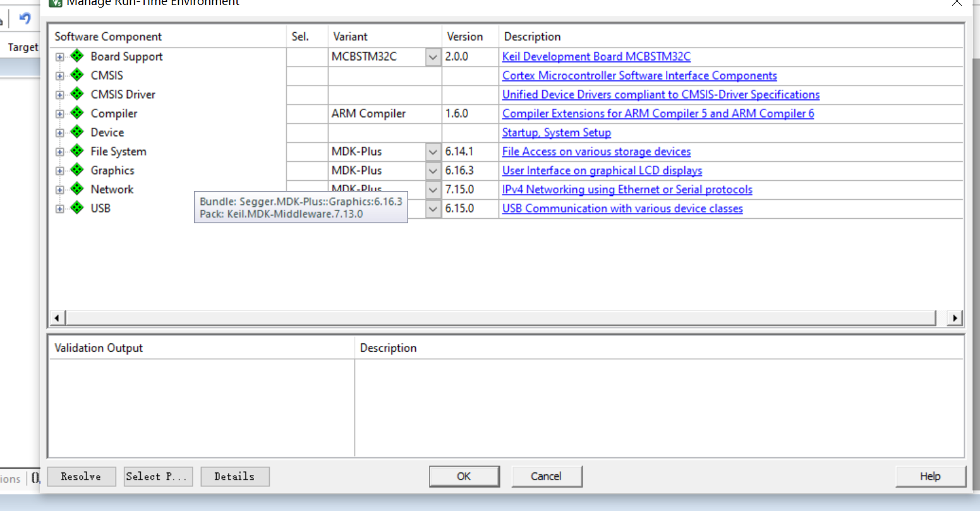Click the green diamond icon beside CMSIS

coord(77,75)
